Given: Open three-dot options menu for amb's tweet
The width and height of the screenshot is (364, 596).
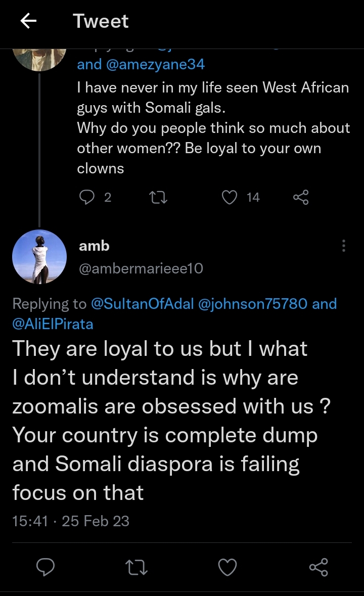Looking at the screenshot, I should [x=344, y=246].
